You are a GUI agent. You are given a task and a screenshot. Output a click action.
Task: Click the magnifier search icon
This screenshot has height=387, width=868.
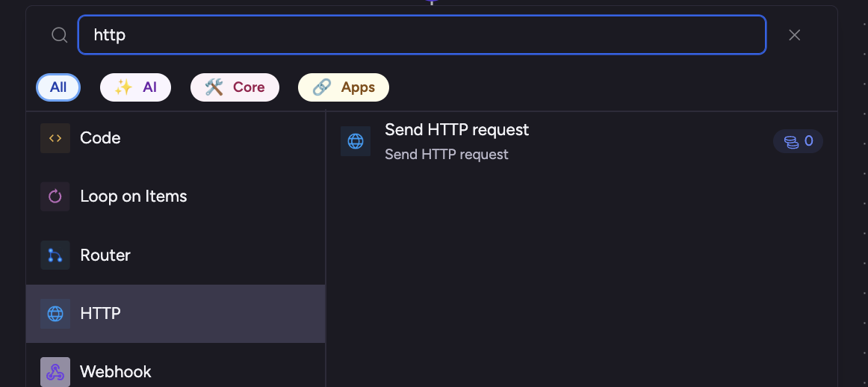(x=59, y=35)
